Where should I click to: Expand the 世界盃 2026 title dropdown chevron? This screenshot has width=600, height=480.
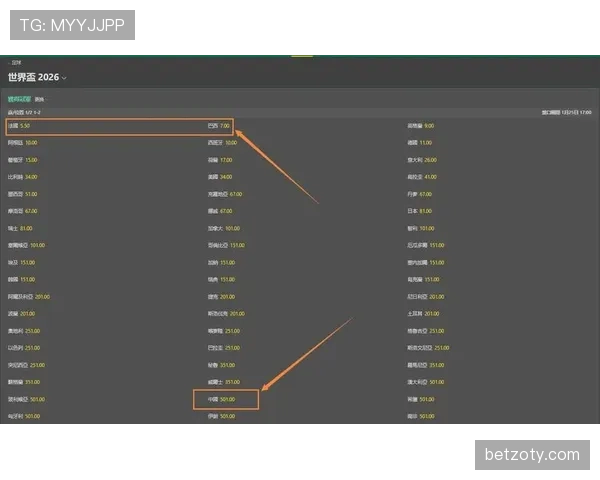tap(64, 78)
